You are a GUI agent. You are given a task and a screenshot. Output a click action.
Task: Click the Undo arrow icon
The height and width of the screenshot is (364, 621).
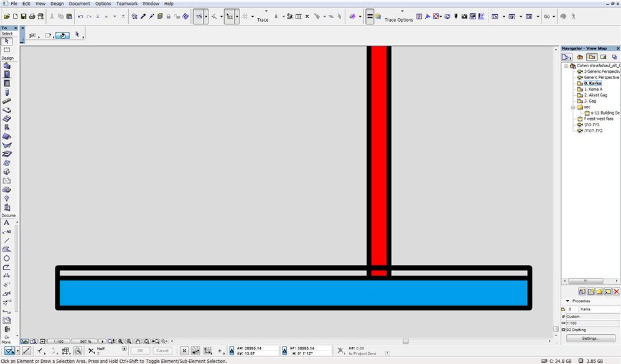pos(80,16)
